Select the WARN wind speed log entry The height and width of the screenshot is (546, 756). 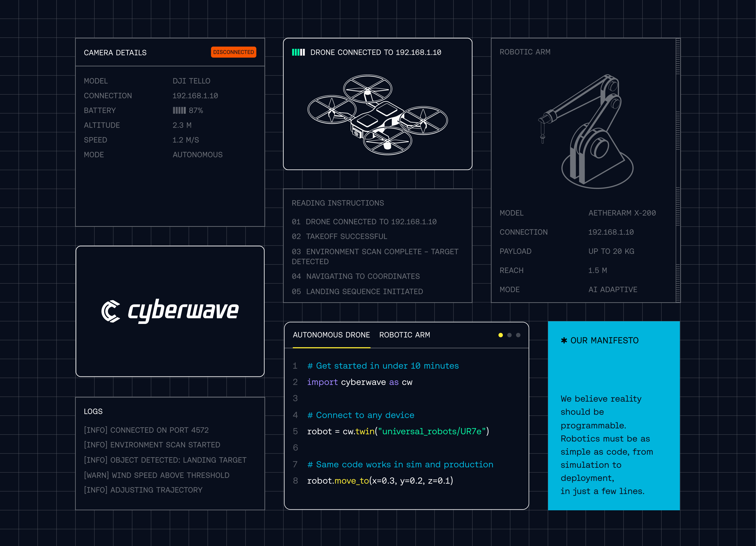click(x=157, y=475)
